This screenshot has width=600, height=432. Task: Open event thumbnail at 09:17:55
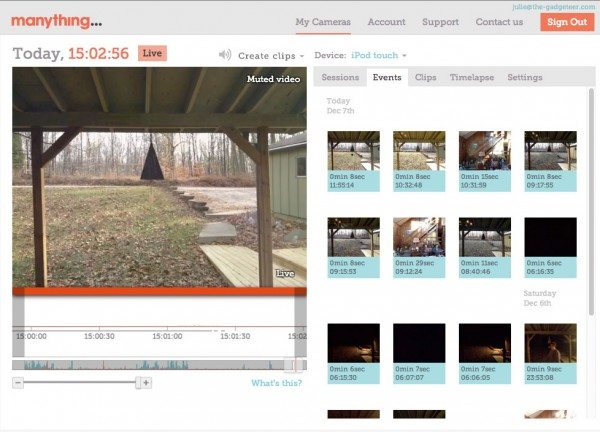551,161
